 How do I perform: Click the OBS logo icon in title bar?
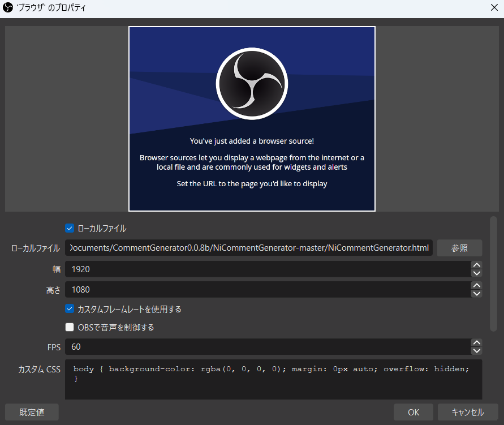[8, 7]
